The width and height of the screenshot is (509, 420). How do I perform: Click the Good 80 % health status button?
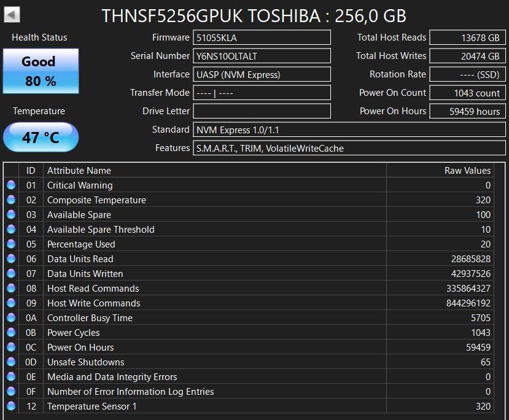pyautogui.click(x=41, y=71)
